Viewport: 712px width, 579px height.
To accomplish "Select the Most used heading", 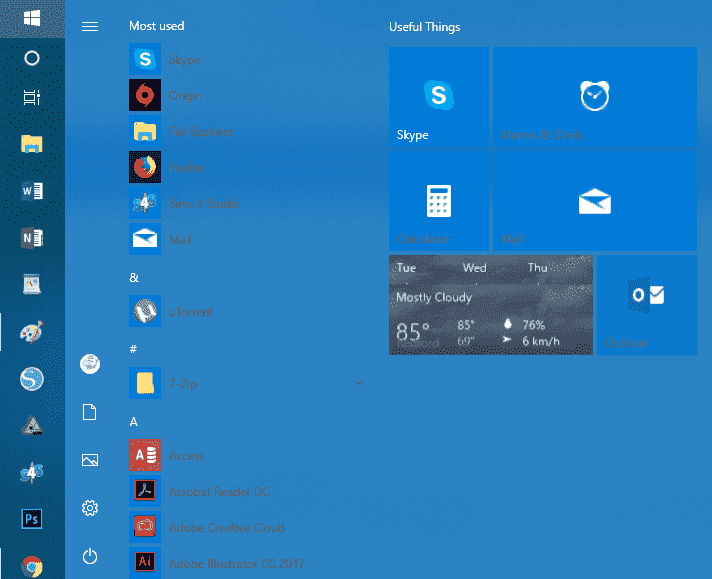I will pyautogui.click(x=157, y=26).
